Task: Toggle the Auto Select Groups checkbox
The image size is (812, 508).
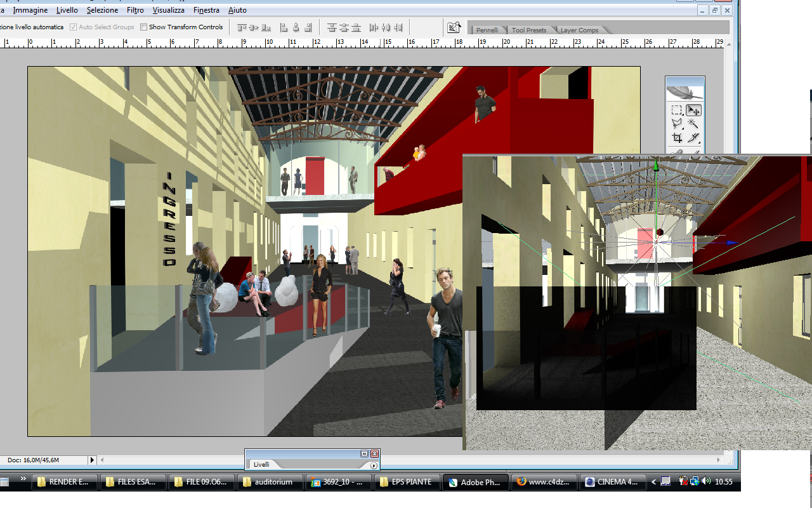Action: 74,27
